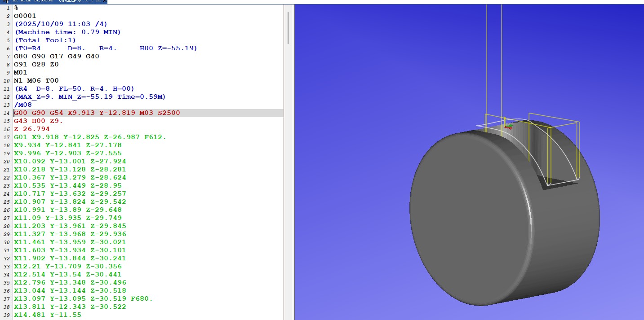Click the Total Tool:1 comment line
The height and width of the screenshot is (320, 644).
point(45,40)
